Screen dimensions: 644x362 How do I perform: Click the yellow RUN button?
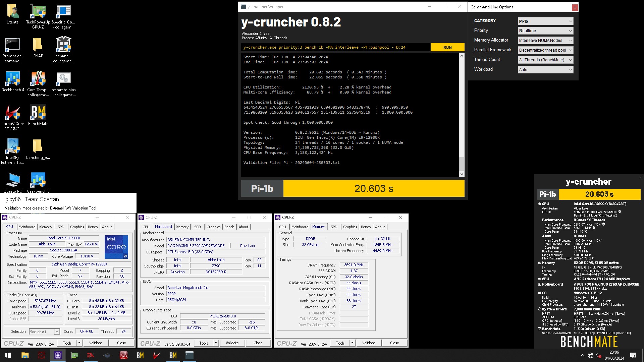click(x=447, y=47)
